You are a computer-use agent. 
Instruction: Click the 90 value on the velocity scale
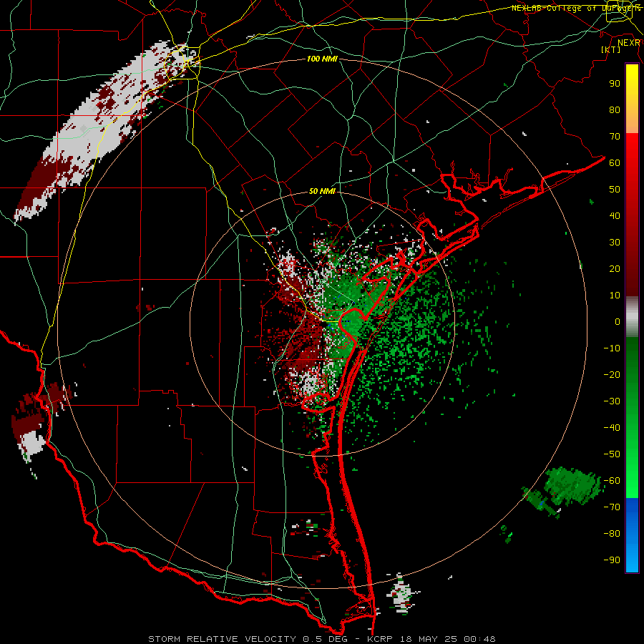(615, 84)
